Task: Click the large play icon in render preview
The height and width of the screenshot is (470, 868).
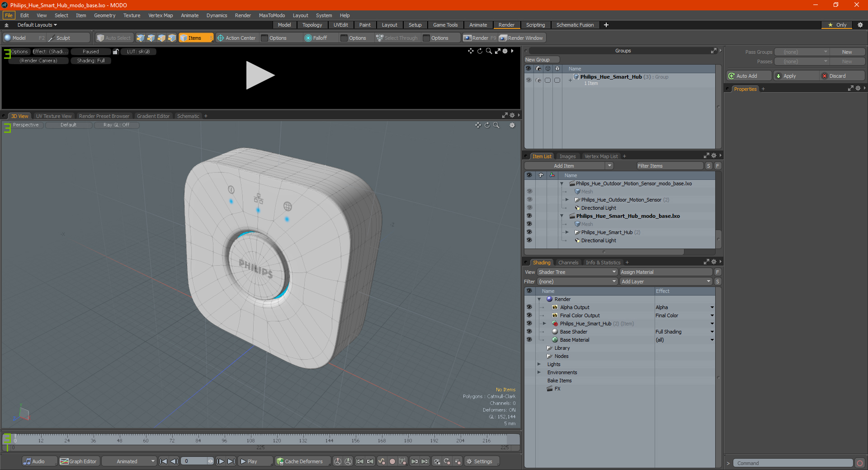Action: (260, 75)
